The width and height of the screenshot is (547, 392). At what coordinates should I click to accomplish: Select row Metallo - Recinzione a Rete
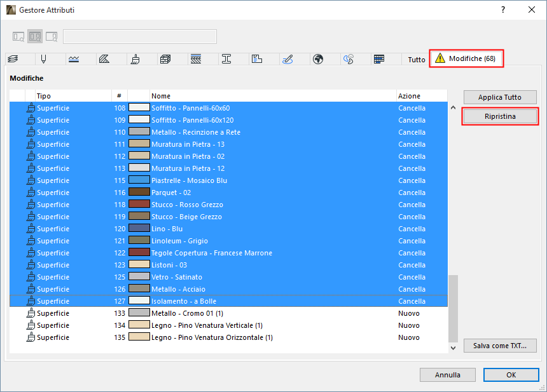pyautogui.click(x=228, y=132)
